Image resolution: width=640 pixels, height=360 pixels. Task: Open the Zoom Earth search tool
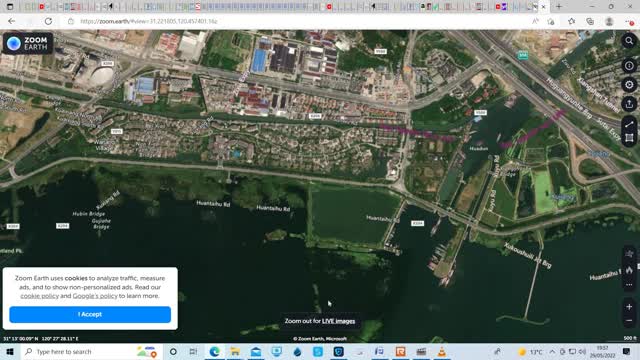[x=629, y=41]
